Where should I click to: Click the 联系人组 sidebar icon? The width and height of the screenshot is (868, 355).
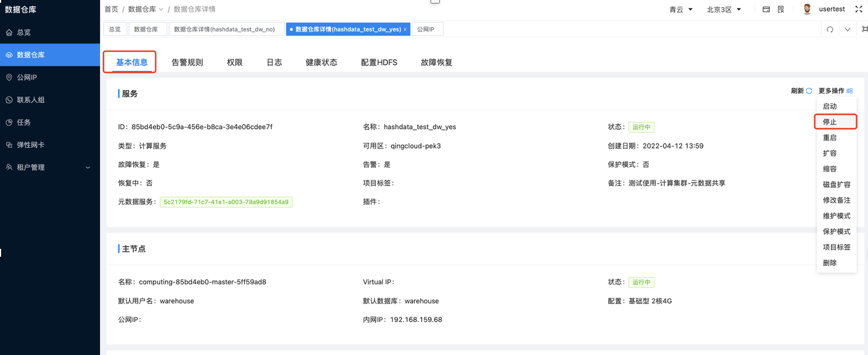(31, 99)
